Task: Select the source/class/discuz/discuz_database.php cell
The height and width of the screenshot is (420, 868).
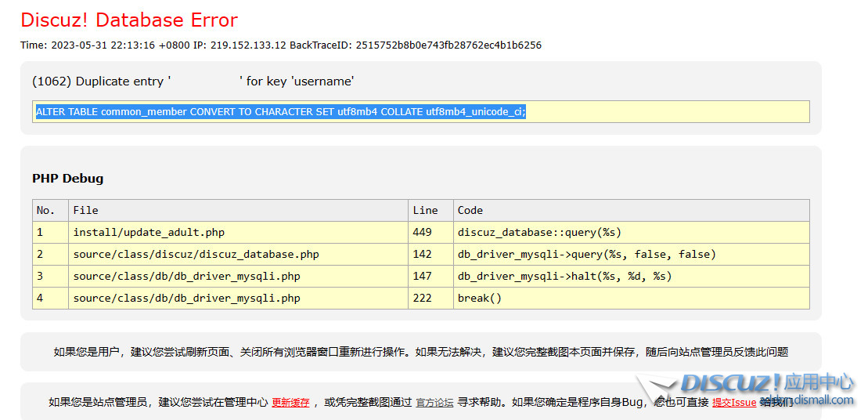Action: tap(238, 255)
